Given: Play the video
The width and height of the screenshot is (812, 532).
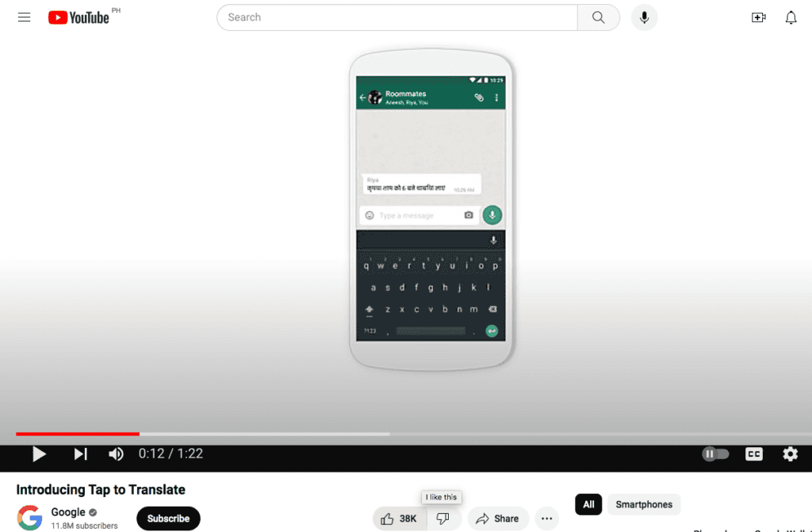Looking at the screenshot, I should point(39,454).
